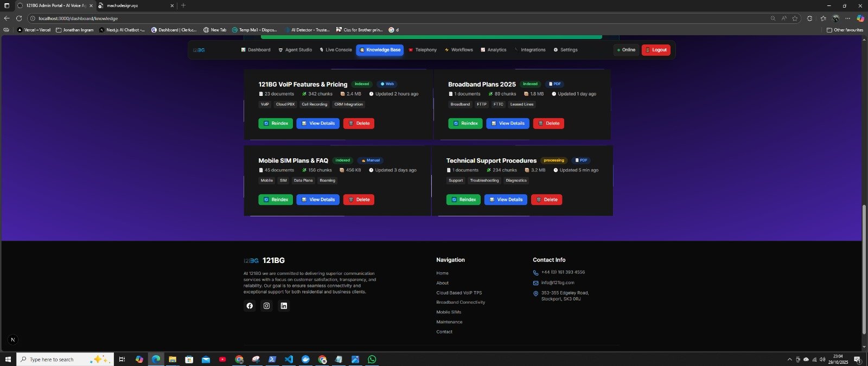Viewport: 868px width, 366px height.
Task: Open the Edge profile avatar
Action: [836, 18]
